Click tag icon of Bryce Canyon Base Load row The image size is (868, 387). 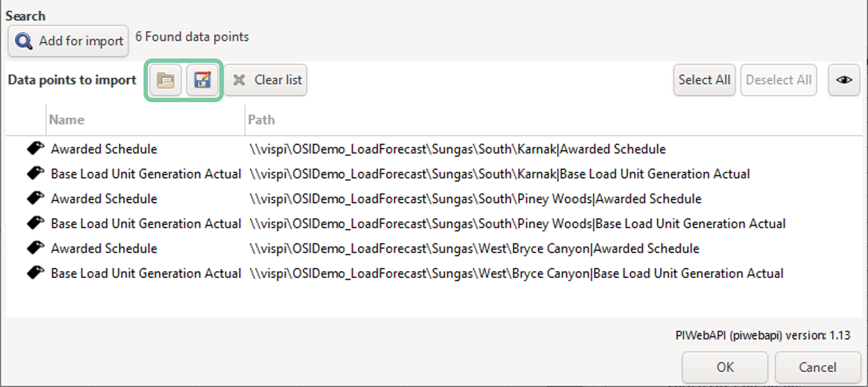coord(35,273)
